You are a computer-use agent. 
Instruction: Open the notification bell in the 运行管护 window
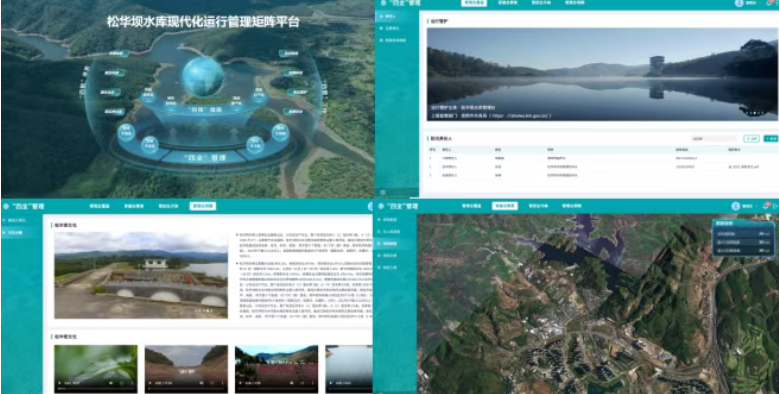click(769, 3)
